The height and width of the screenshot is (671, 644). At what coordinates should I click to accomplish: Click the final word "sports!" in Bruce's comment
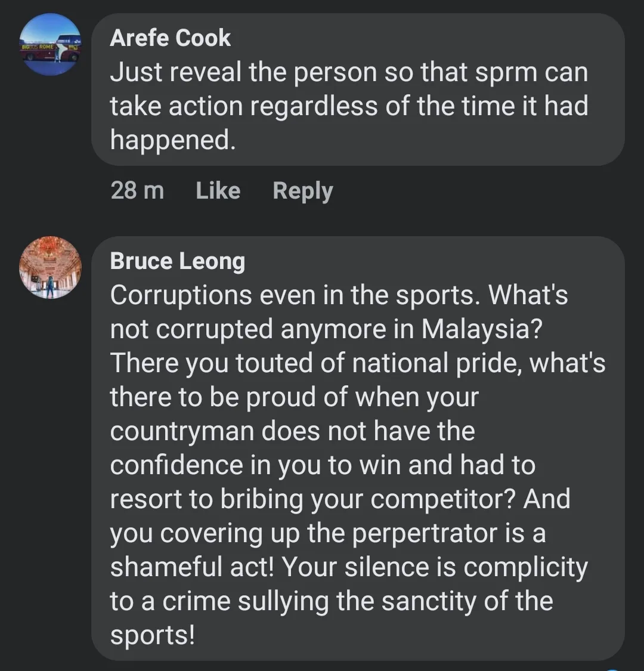coord(153,635)
